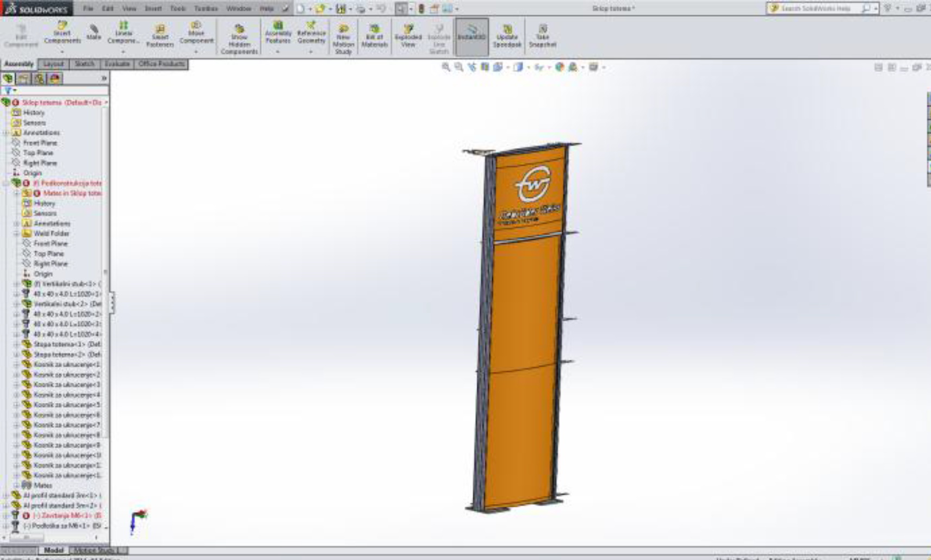This screenshot has height=560, width=931.
Task: Switch to the Sketch tab
Action: pyautogui.click(x=84, y=64)
